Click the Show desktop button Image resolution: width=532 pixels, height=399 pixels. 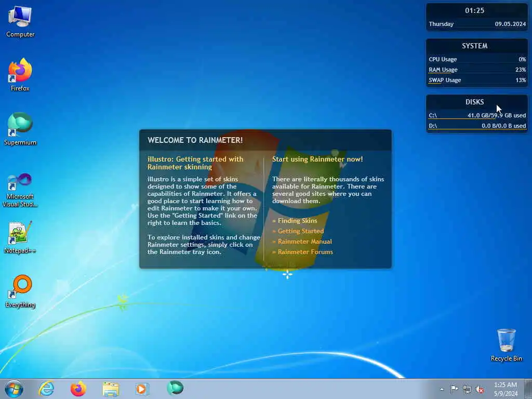528,389
